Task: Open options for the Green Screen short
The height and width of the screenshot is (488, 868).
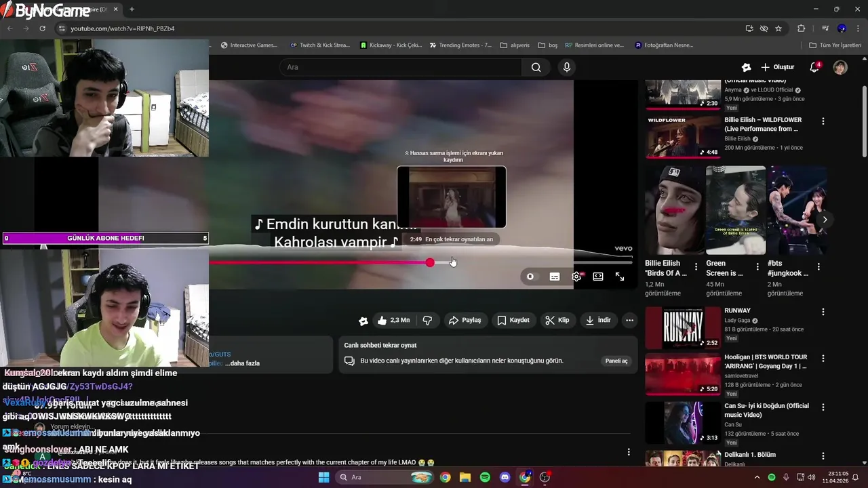Action: (757, 266)
